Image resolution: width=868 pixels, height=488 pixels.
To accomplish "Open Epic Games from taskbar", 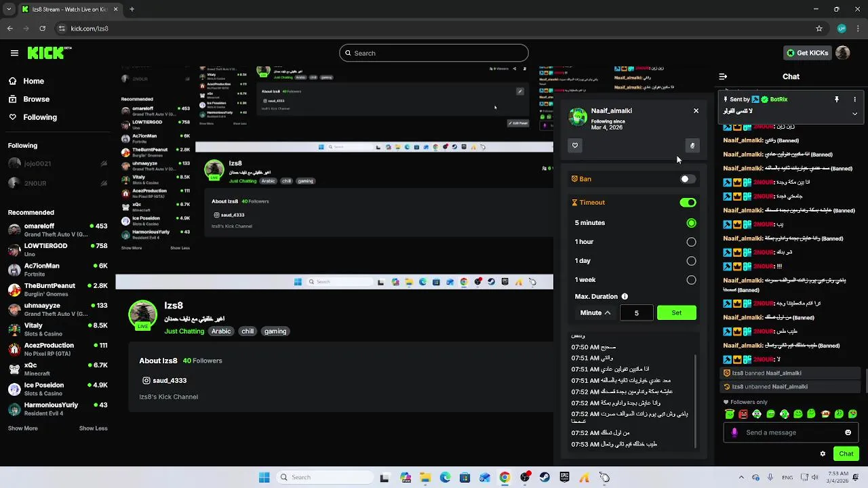I will pos(564,477).
